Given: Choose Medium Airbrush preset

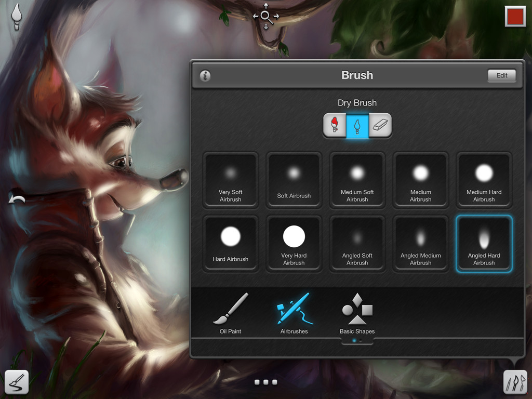Looking at the screenshot, I should pyautogui.click(x=421, y=180).
